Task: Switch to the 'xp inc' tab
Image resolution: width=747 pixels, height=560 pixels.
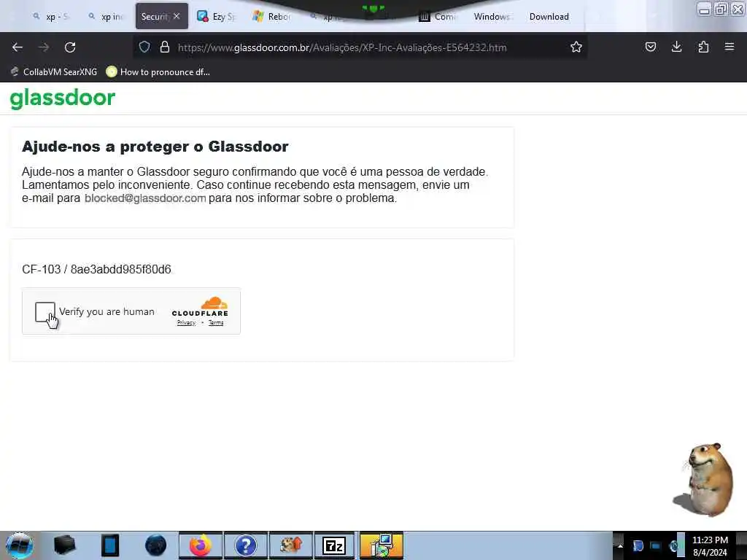Action: [107, 17]
